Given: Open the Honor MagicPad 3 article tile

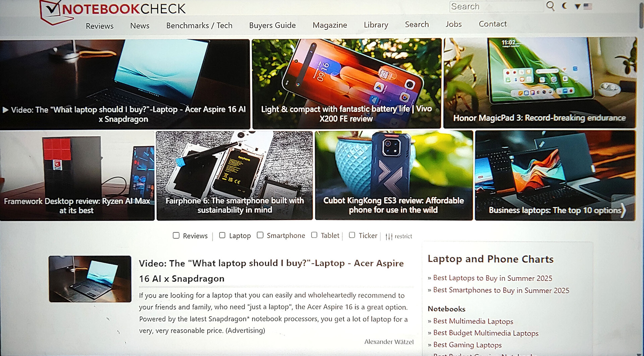Looking at the screenshot, I should click(540, 83).
